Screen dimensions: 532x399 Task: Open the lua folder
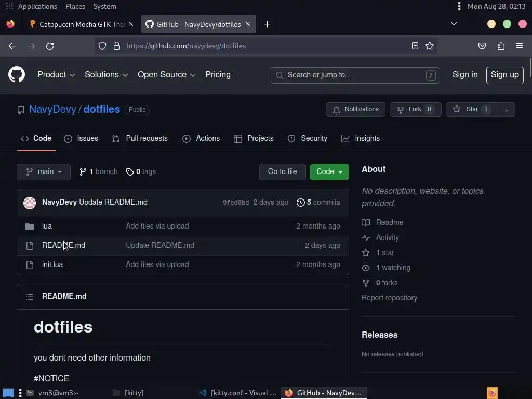click(47, 226)
